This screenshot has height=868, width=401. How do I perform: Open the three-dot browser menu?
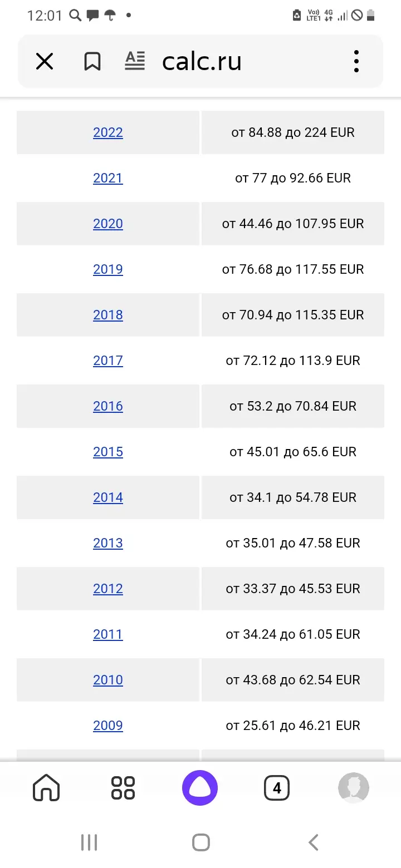coord(356,61)
